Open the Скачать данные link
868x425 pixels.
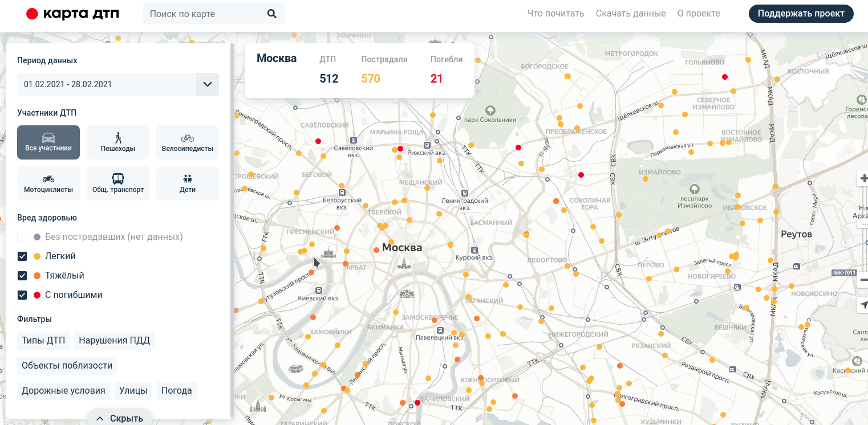coord(631,14)
